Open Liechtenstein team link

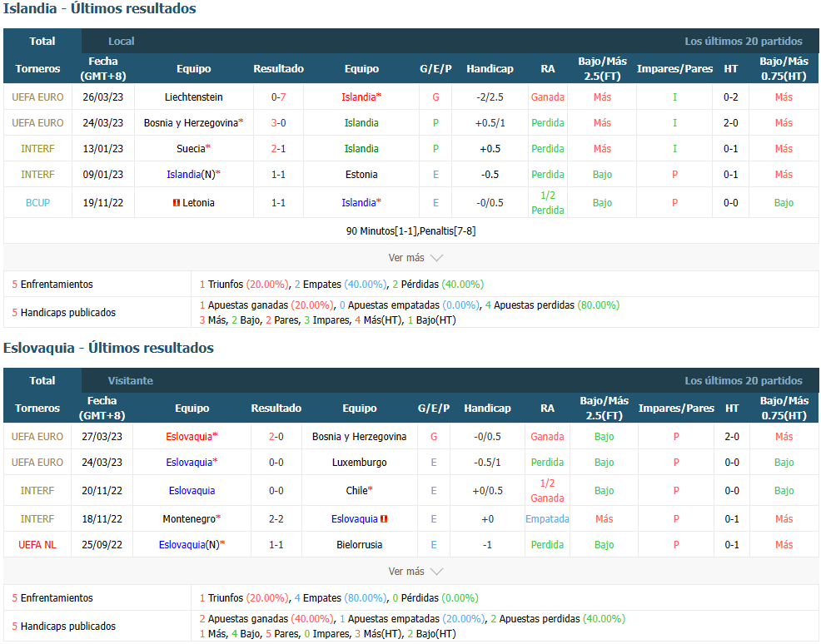(x=194, y=97)
